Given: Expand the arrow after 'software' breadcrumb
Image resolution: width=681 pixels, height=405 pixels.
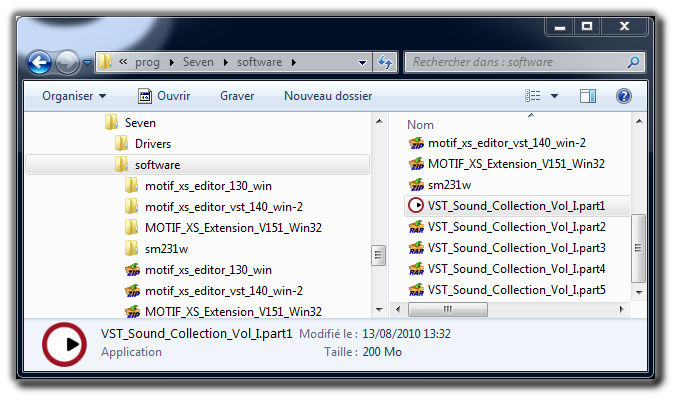Looking at the screenshot, I should pyautogui.click(x=294, y=63).
